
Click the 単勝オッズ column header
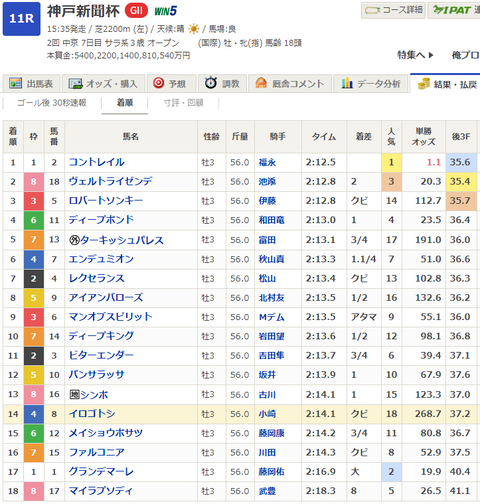coord(424,137)
